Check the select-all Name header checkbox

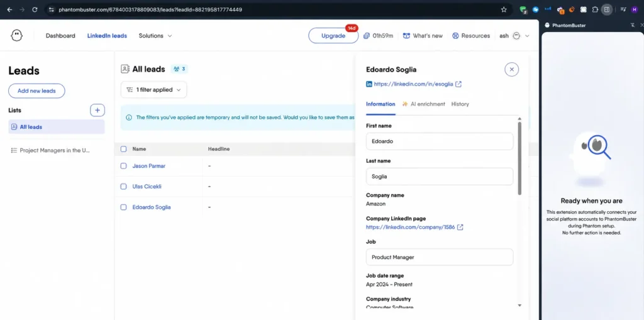click(124, 149)
